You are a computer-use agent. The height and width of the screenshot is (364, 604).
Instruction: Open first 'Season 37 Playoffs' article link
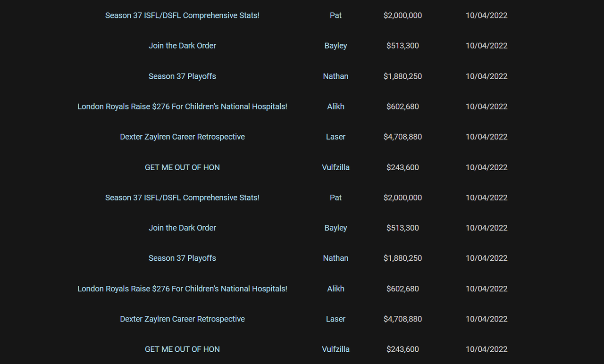182,76
